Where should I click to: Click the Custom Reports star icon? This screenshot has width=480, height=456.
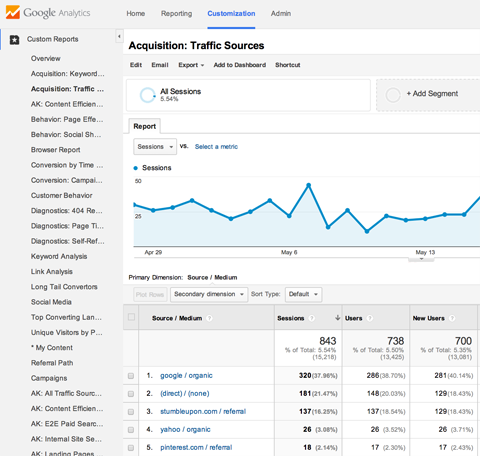[x=14, y=40]
